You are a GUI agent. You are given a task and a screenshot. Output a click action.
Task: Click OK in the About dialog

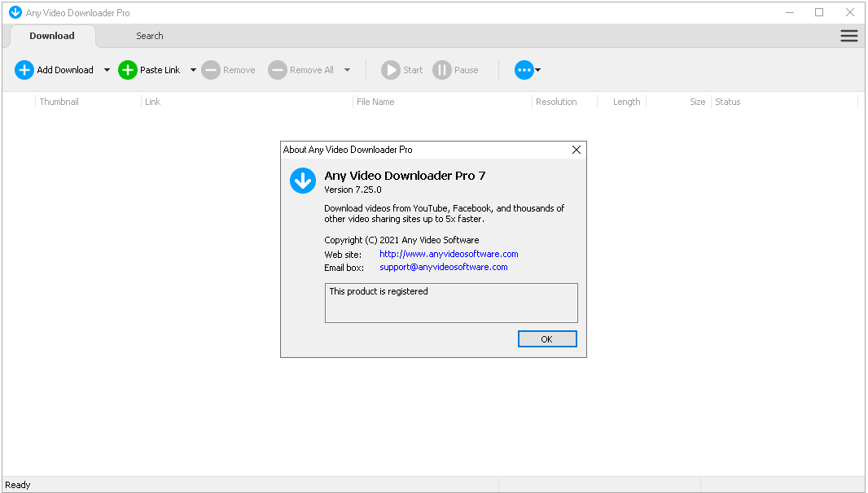547,339
